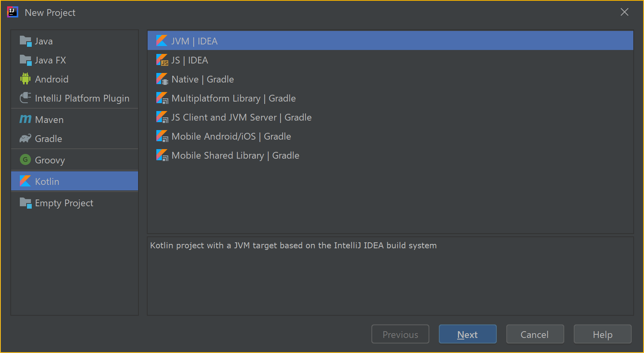The image size is (644, 353).
Task: Click the Android robot icon
Action: coord(25,79)
